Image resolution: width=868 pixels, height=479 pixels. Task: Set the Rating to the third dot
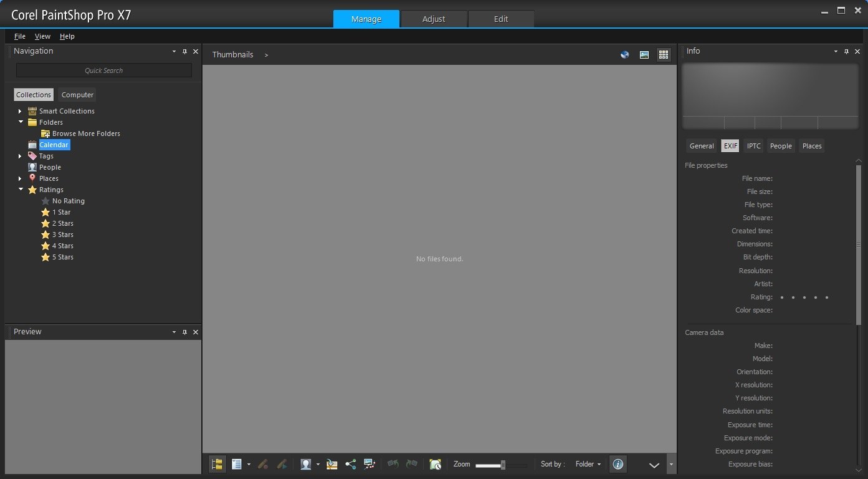coord(804,298)
